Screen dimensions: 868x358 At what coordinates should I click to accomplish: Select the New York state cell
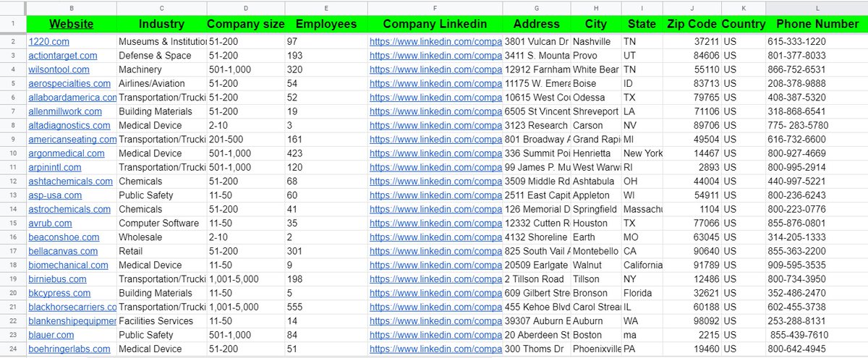(x=642, y=153)
